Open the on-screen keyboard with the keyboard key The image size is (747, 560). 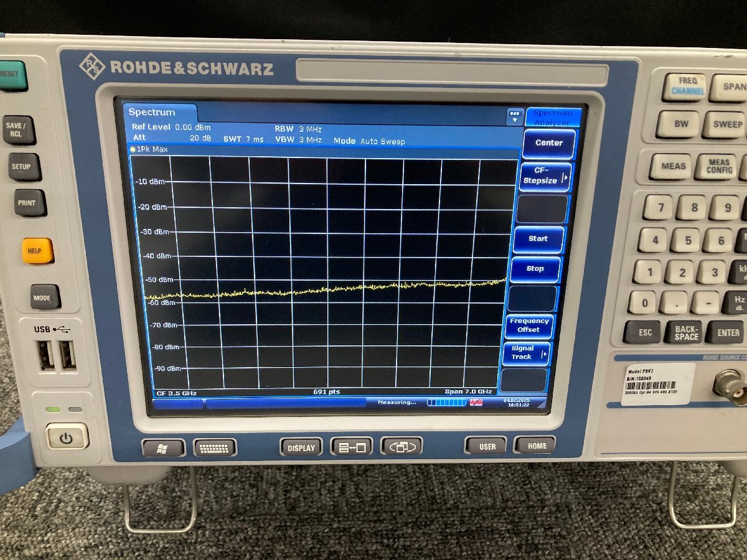click(215, 448)
